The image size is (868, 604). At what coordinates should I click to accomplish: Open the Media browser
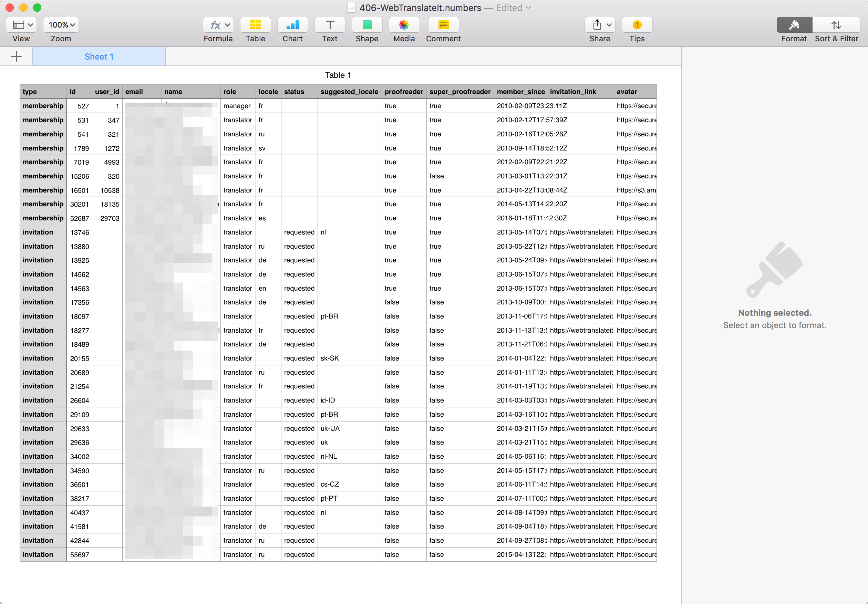click(x=403, y=25)
